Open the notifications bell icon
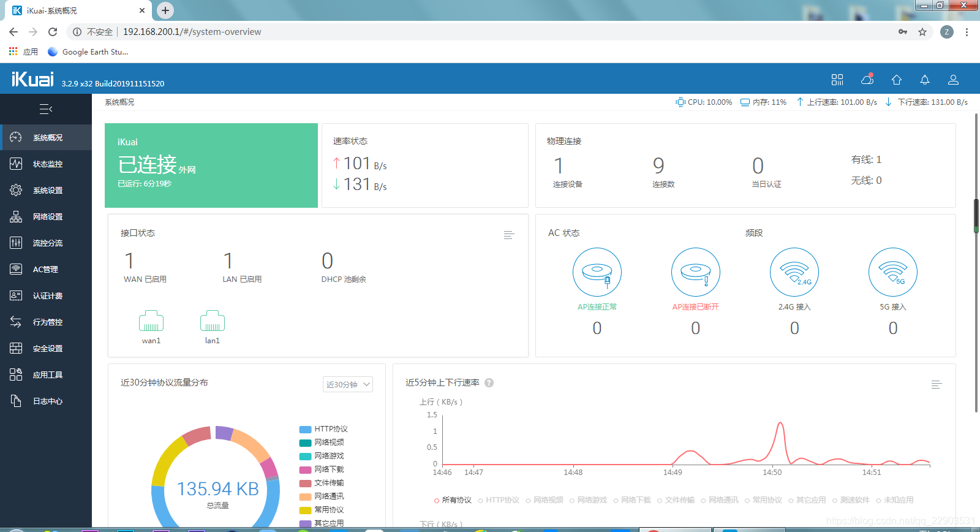Screen dimensions: 980x532 [925, 80]
